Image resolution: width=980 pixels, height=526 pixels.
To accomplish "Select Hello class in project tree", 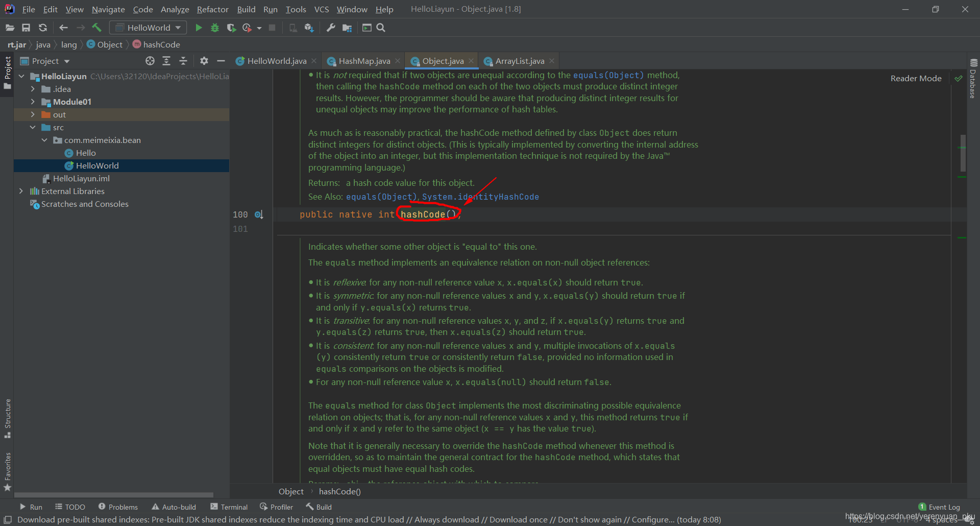I will point(86,153).
